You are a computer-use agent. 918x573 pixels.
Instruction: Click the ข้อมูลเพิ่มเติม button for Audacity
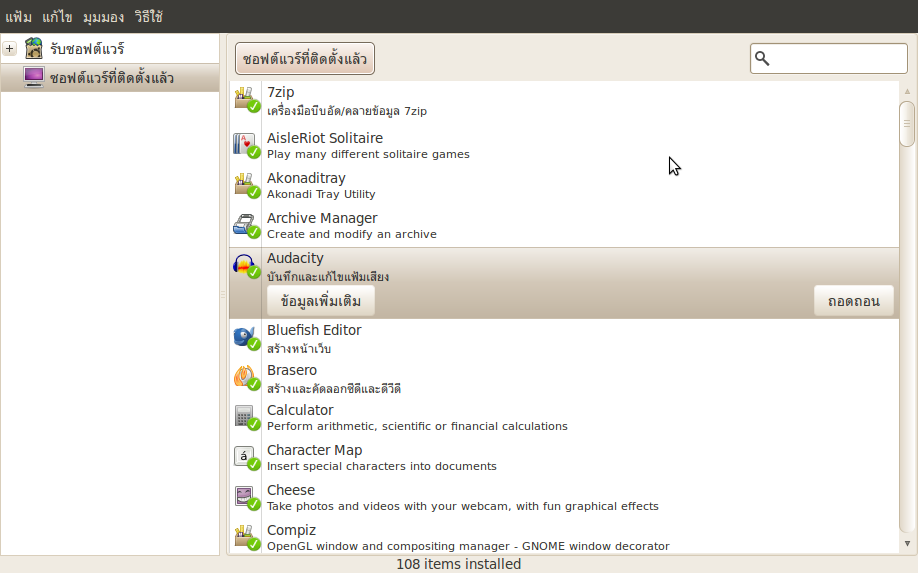click(321, 301)
